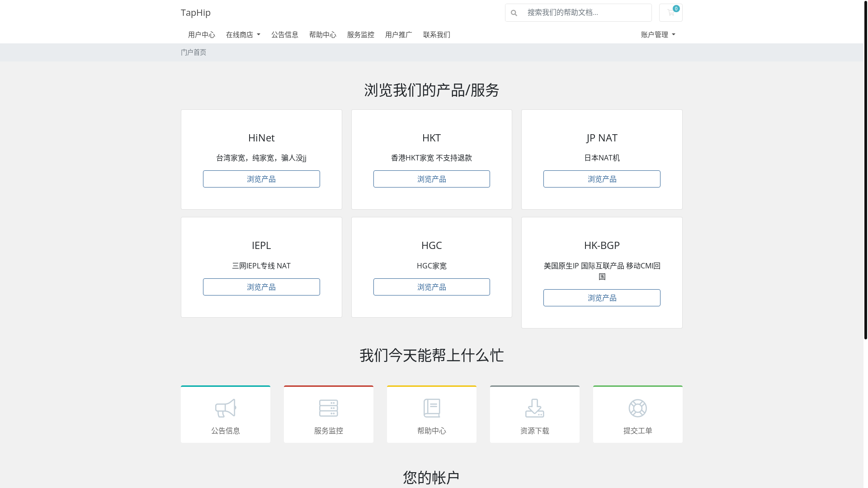Open 公告信息 in the navigation bar
This screenshot has height=488, width=868.
285,35
